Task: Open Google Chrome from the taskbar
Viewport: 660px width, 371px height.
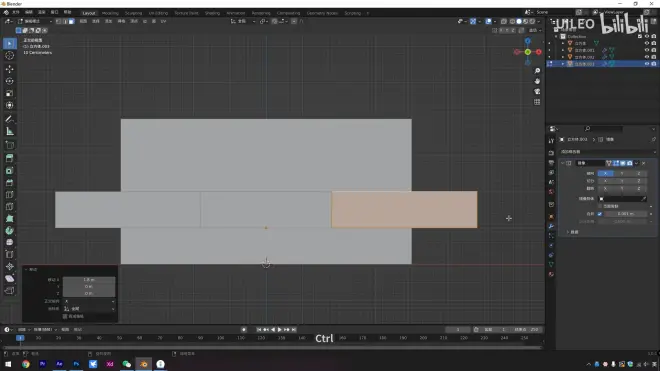Action: 26,364
